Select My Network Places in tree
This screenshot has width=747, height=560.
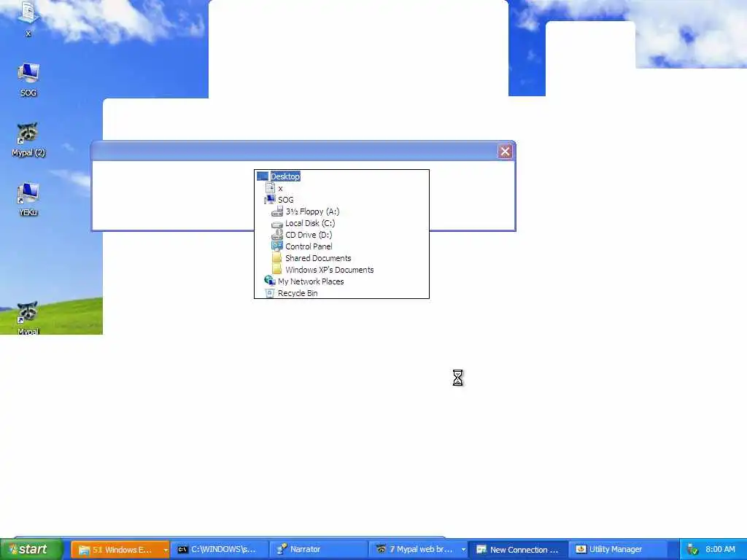[311, 281]
